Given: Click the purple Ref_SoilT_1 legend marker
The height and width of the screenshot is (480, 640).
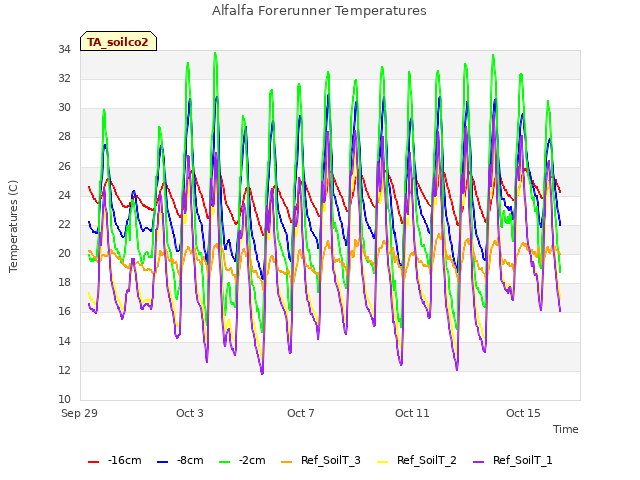Looking at the screenshot, I should [478, 462].
